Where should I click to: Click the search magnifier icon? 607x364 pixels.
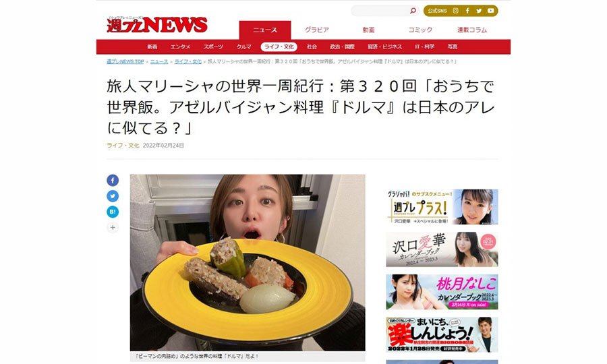pyautogui.click(x=413, y=11)
